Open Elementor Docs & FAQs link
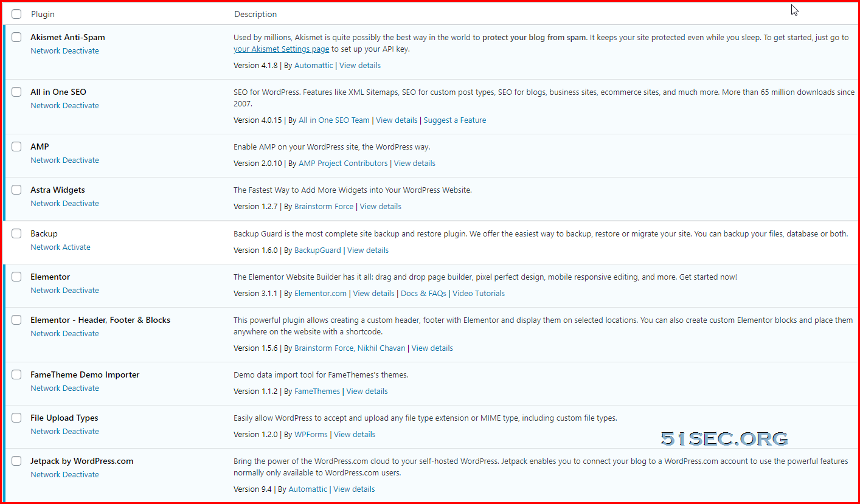Image resolution: width=860 pixels, height=504 pixels. pyautogui.click(x=423, y=294)
